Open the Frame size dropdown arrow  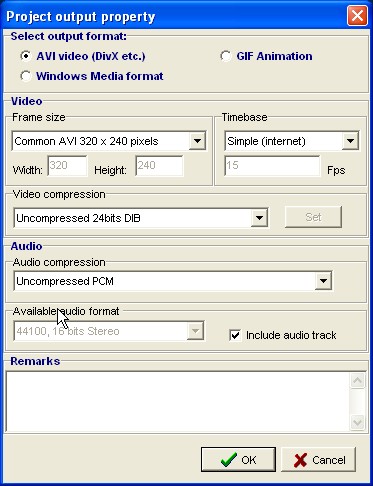pyautogui.click(x=197, y=141)
